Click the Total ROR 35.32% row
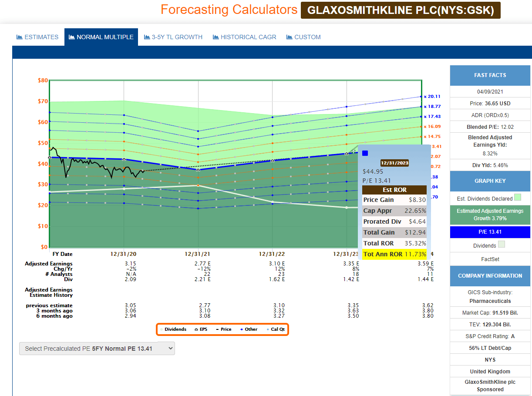The image size is (532, 396). [394, 243]
